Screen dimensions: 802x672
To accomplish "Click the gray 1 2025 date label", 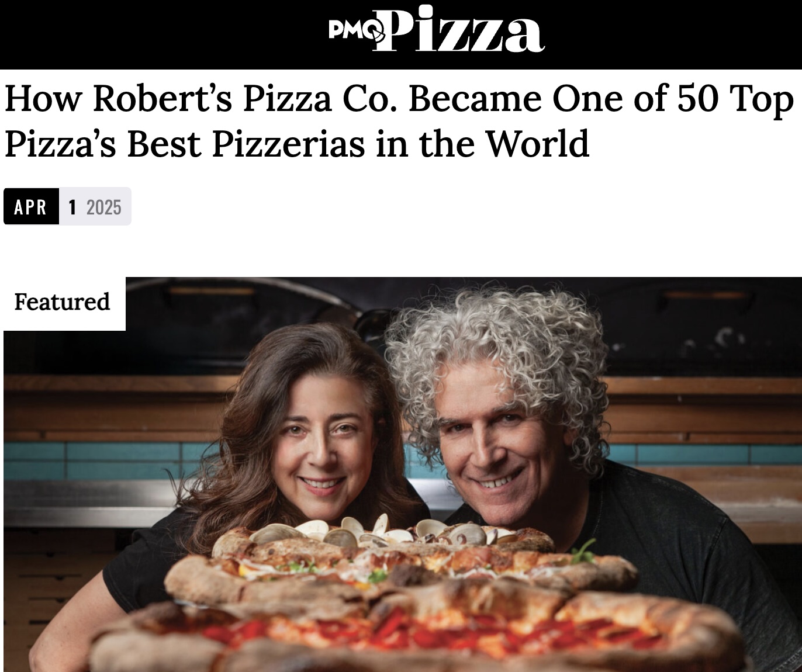I will point(95,206).
